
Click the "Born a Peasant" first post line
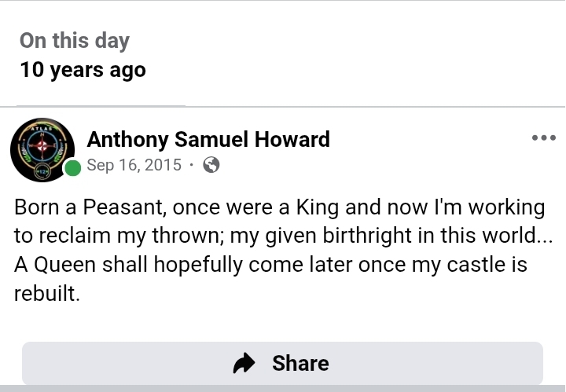[x=279, y=207]
